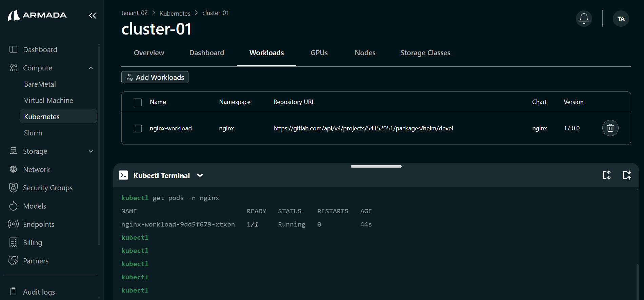Click the terminal scrollbar
The image size is (644, 300).
click(x=637, y=282)
